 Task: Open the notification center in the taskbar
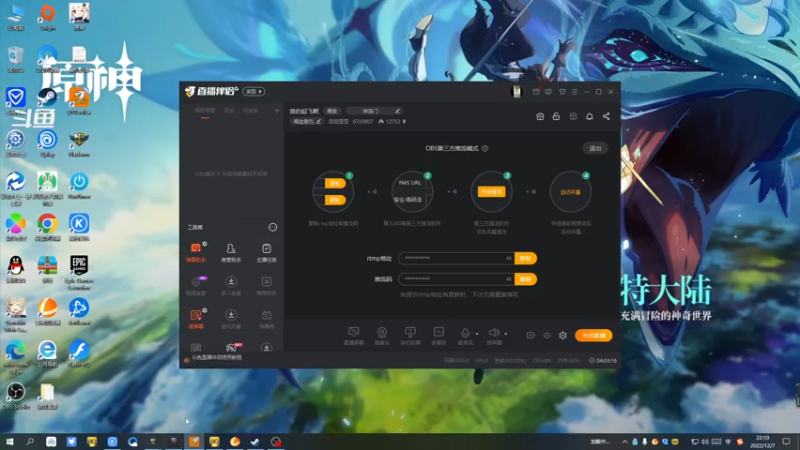tap(786, 441)
